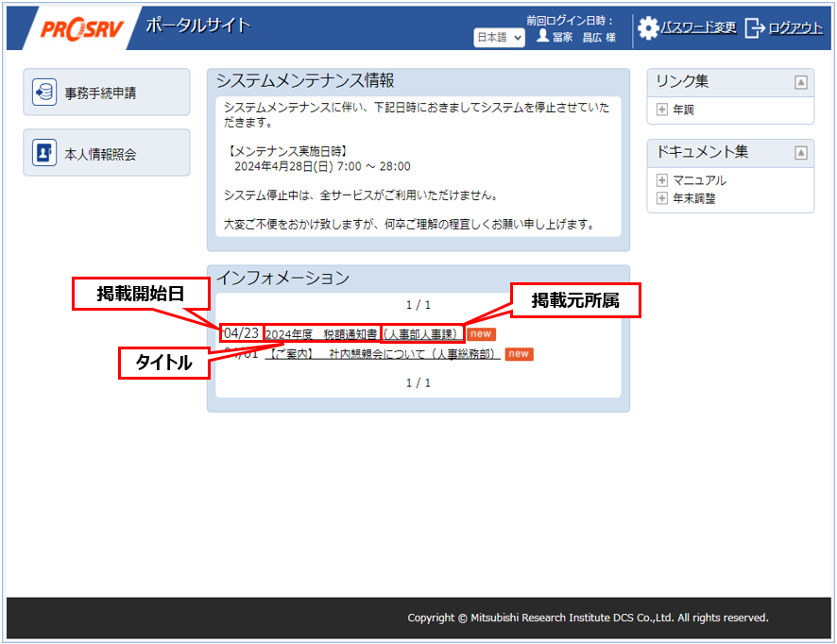This screenshot has width=837, height=644.
Task: Select the マニュアル document entry
Action: 699,180
